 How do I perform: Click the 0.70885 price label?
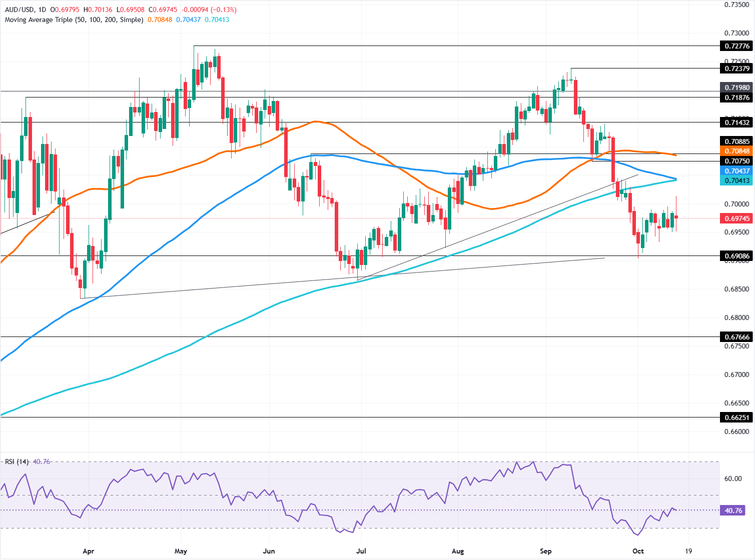click(737, 141)
